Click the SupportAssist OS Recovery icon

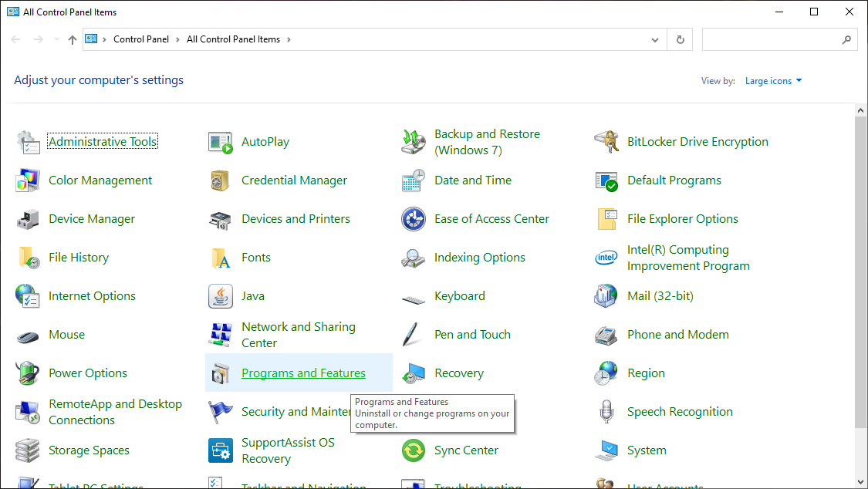[x=221, y=451]
